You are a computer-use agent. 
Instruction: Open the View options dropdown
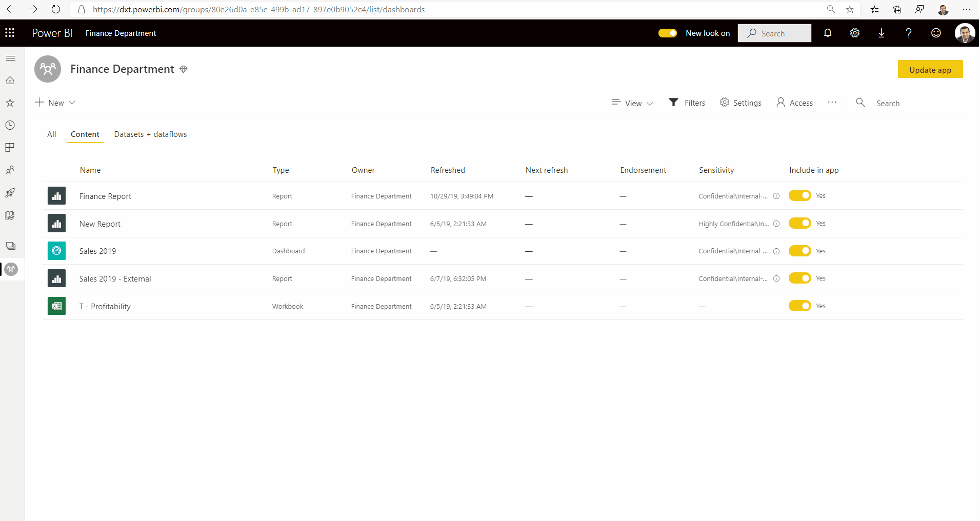[632, 103]
